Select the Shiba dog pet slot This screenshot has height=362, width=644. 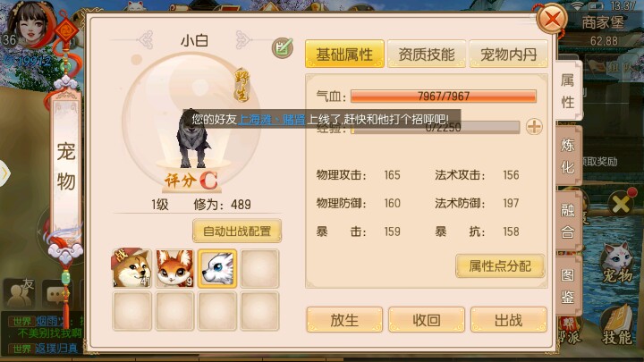(132, 268)
